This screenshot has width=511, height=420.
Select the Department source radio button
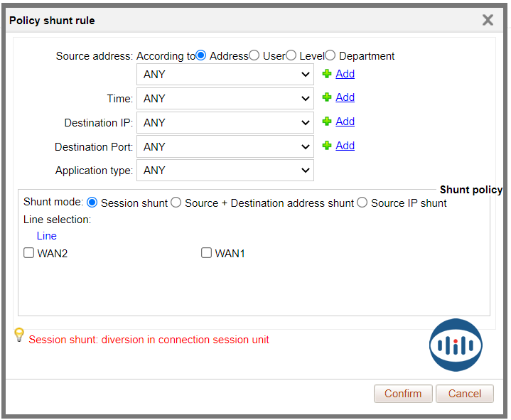click(x=330, y=55)
